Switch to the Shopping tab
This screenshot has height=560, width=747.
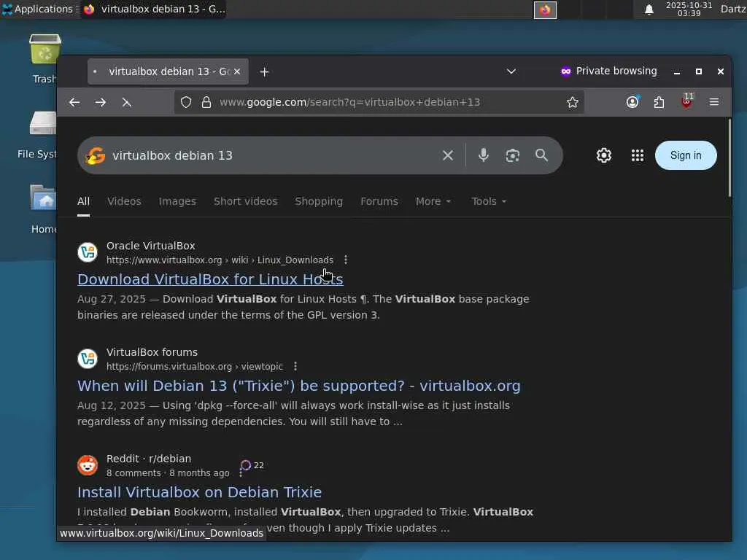click(x=319, y=201)
